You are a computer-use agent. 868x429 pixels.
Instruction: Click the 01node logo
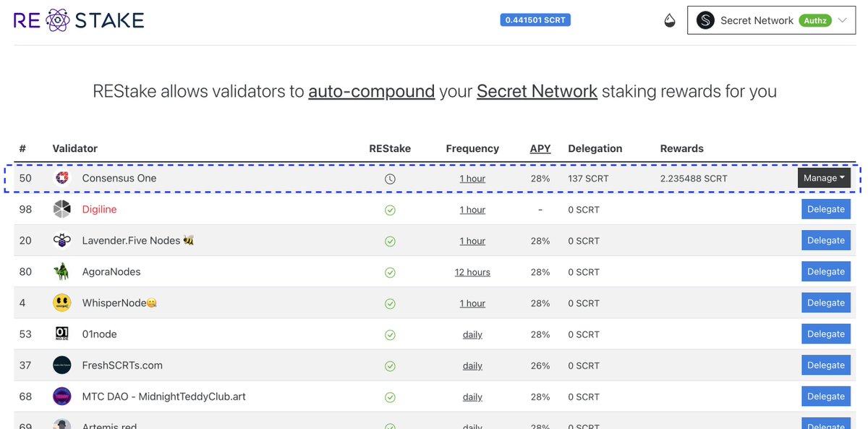pos(62,334)
